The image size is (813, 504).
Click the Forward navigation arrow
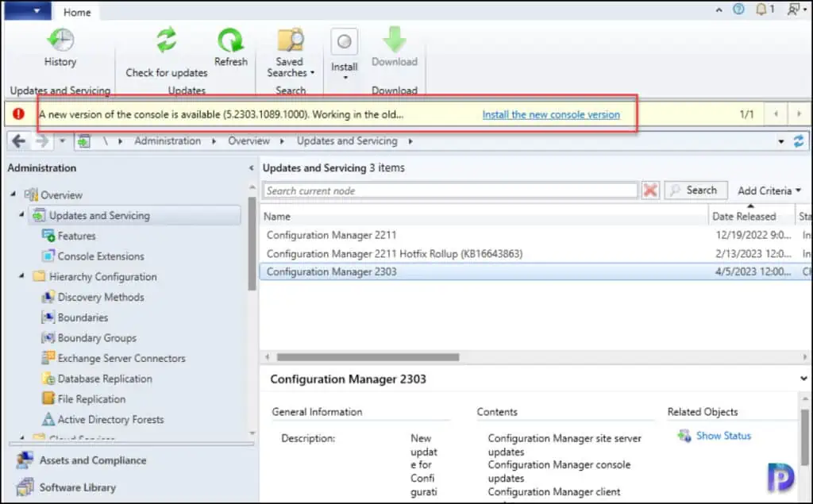coord(42,141)
